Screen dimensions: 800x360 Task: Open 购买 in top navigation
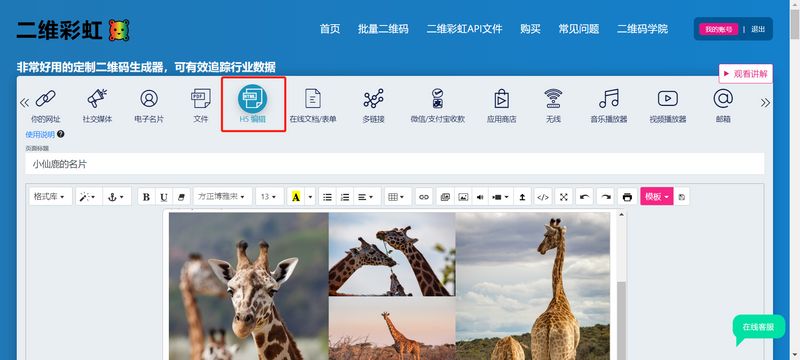tap(531, 29)
